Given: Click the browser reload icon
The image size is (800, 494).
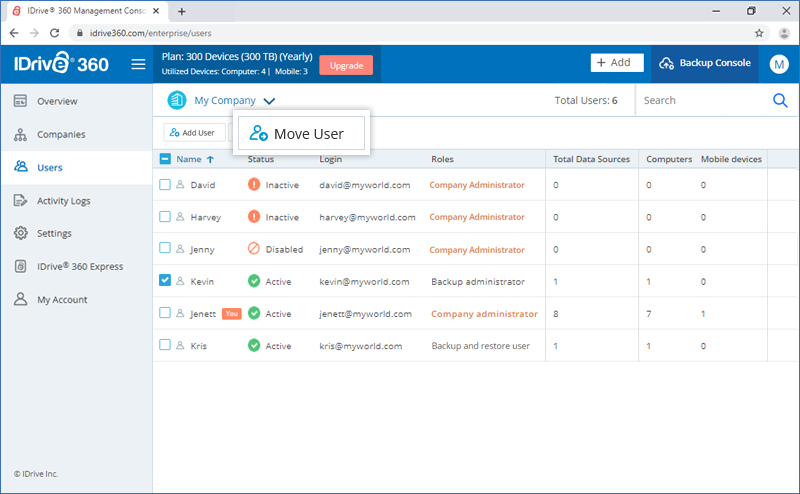Looking at the screenshot, I should pos(55,33).
